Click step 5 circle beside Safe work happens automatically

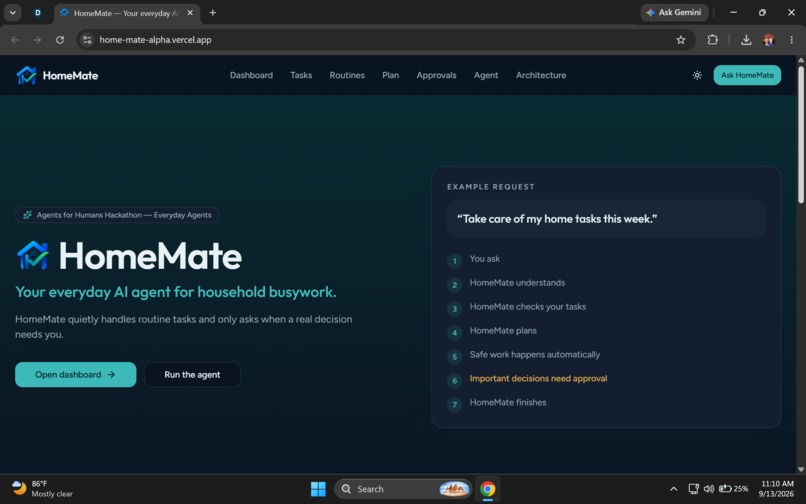tap(454, 356)
